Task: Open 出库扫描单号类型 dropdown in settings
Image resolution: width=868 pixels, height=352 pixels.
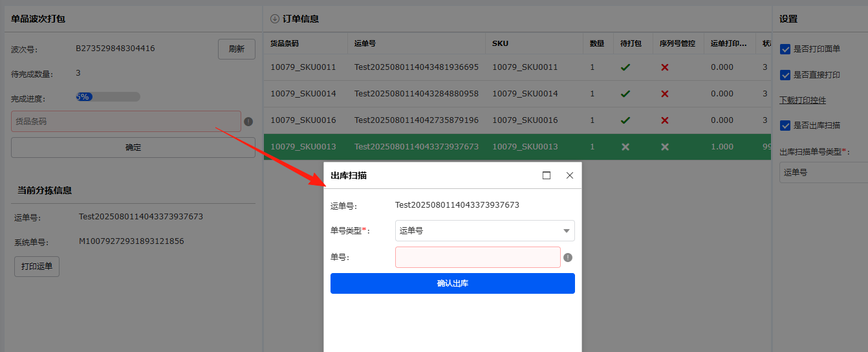Action: point(823,173)
